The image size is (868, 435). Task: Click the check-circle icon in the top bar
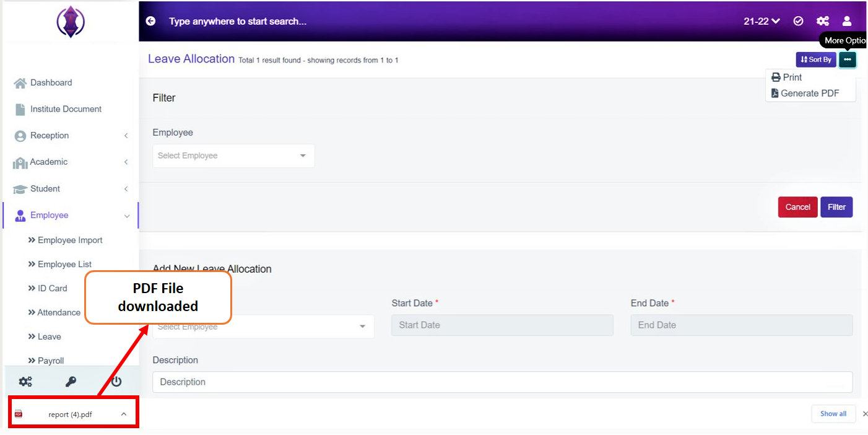pos(799,21)
